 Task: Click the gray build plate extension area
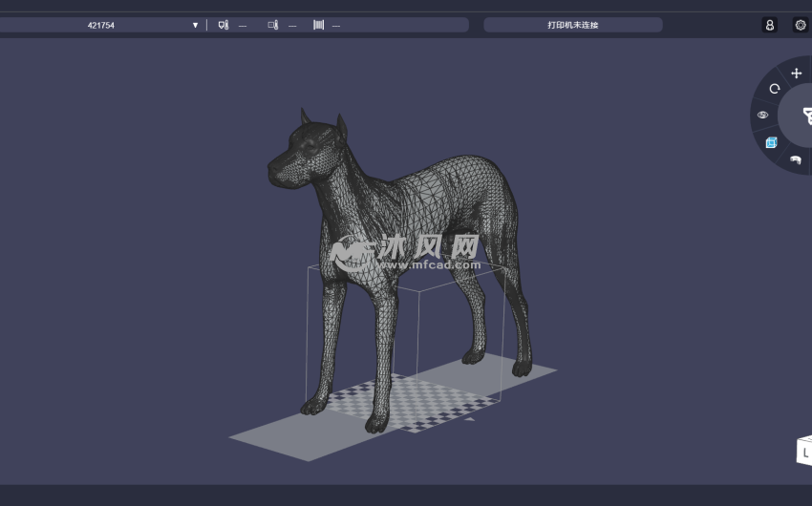point(277,439)
